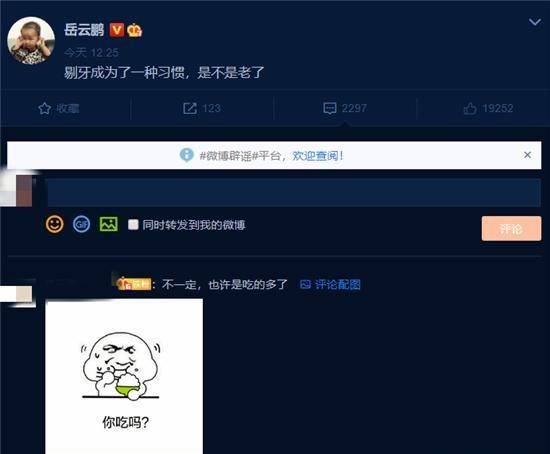
Task: Dismiss the 微博辟谣 notice banner
Action: click(527, 155)
